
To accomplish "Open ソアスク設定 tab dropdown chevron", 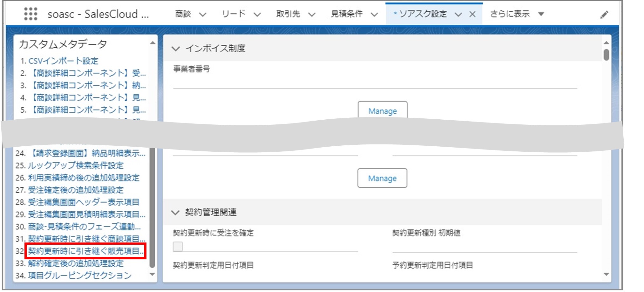I will pyautogui.click(x=458, y=15).
